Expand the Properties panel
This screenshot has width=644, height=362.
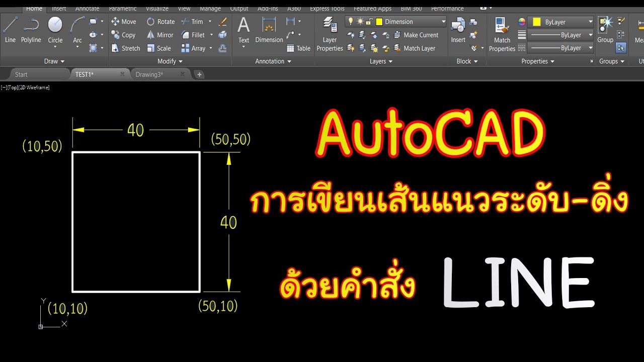(538, 61)
